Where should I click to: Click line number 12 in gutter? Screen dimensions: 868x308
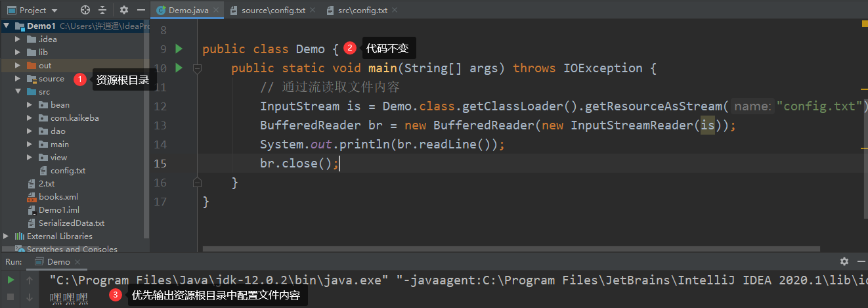coord(160,106)
